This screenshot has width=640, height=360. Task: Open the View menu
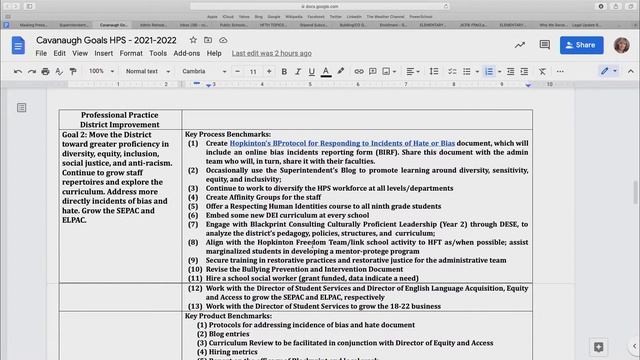(x=80, y=53)
